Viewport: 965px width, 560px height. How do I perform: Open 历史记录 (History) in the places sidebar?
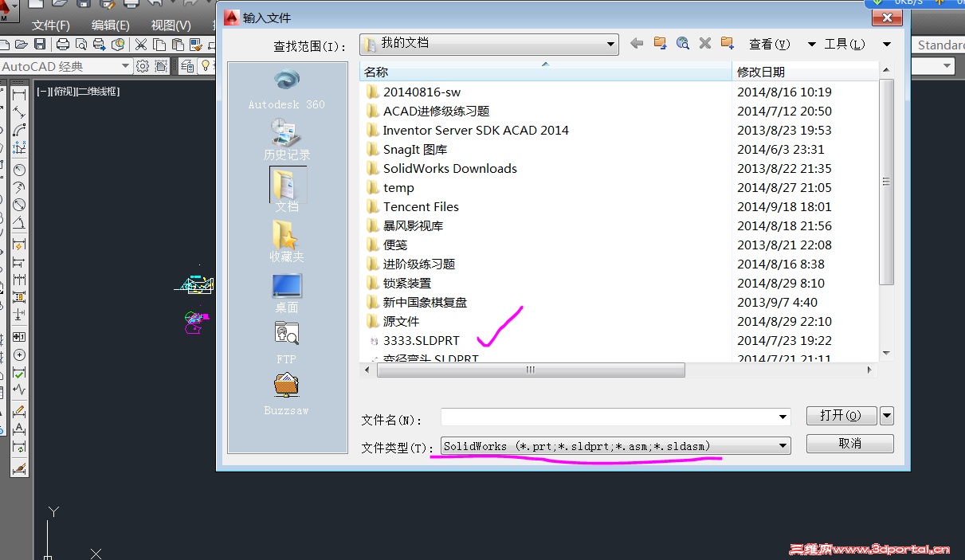pyautogui.click(x=287, y=139)
